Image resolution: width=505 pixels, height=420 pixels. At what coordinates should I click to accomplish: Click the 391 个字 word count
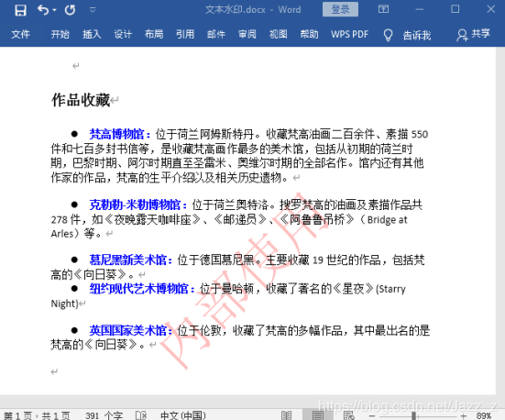(104, 415)
